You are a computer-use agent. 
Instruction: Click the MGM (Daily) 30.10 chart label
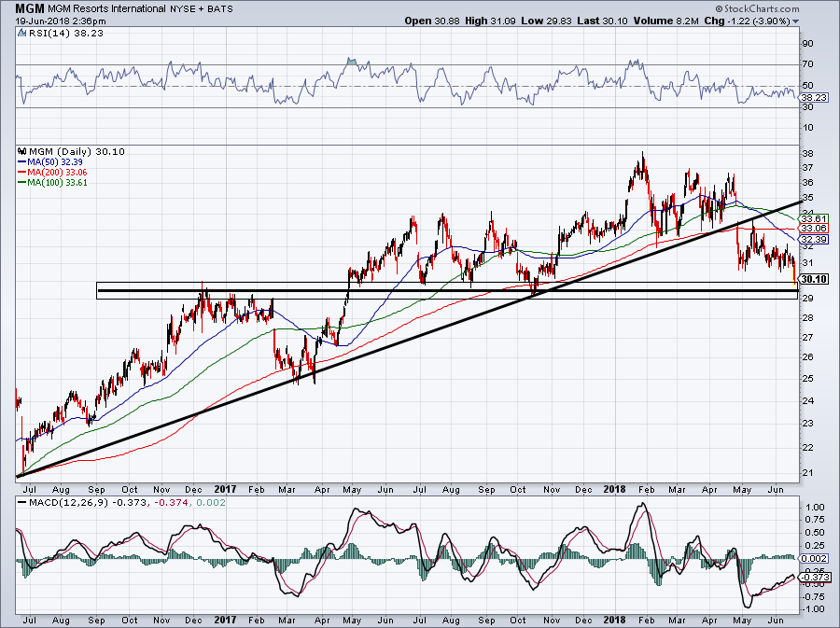[x=77, y=151]
